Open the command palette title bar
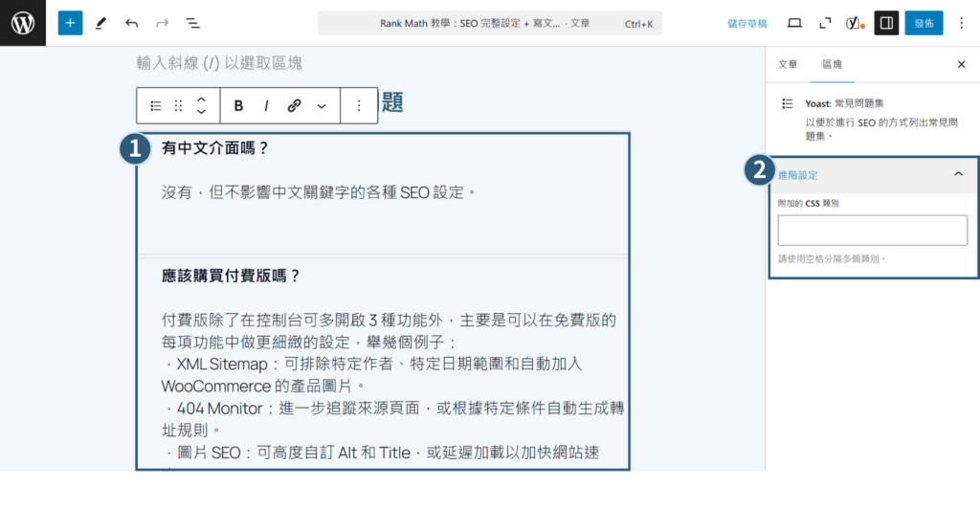This screenshot has height=510, width=980. pos(489,23)
